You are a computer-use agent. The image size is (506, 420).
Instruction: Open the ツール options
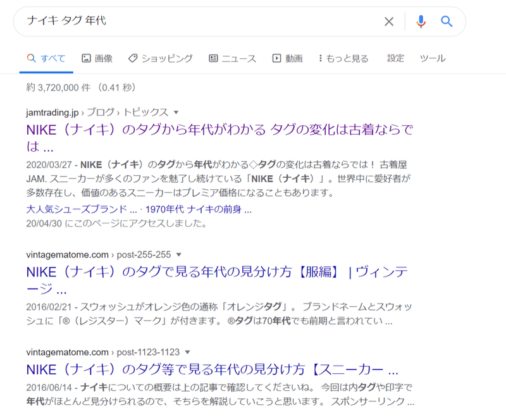(433, 58)
